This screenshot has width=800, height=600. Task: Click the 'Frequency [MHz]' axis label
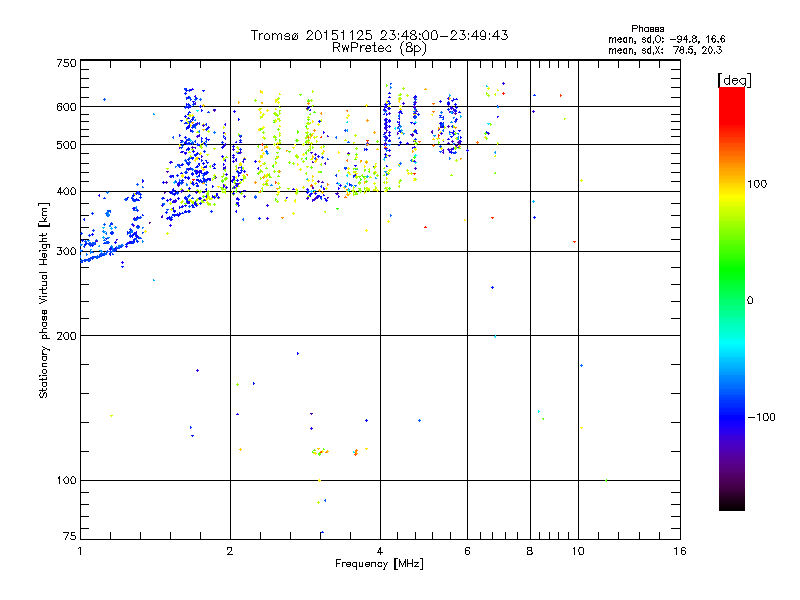[379, 564]
